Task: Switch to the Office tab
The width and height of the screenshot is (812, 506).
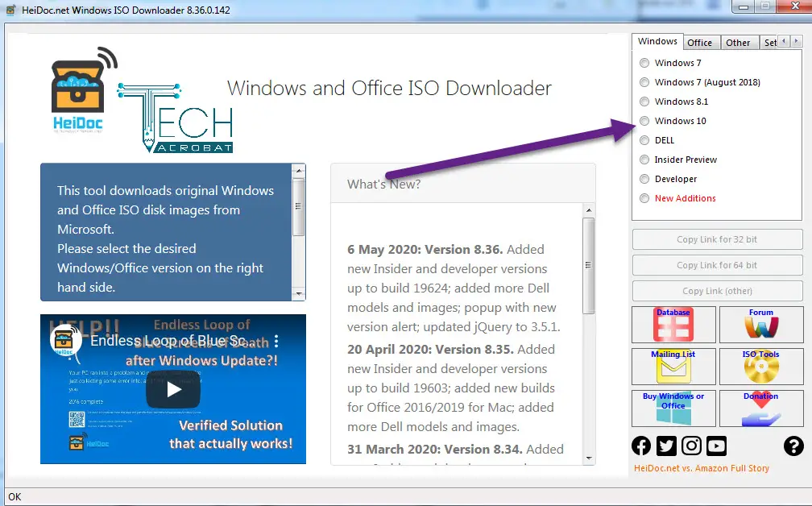Action: click(699, 43)
